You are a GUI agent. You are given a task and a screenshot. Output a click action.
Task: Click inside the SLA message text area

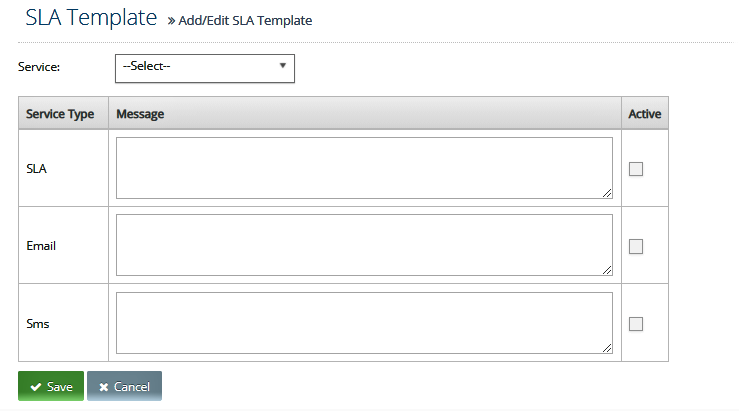click(x=364, y=168)
